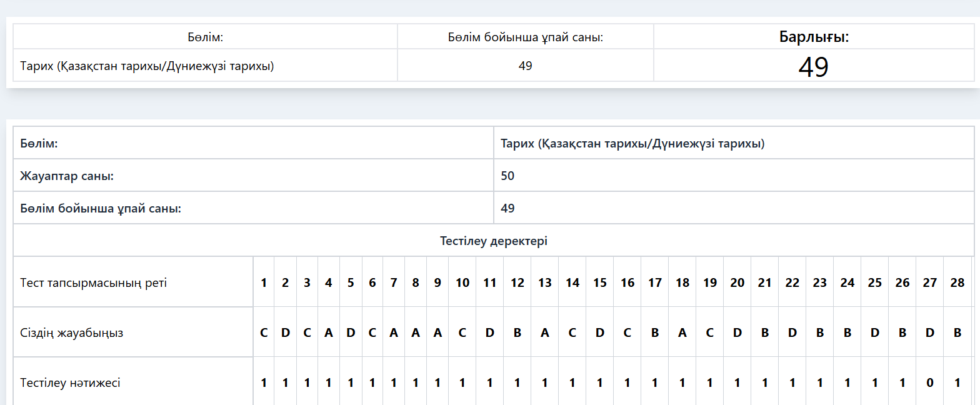Viewport: 980px width, 405px height.
Task: Click question number 28 in the order row
Action: (957, 282)
